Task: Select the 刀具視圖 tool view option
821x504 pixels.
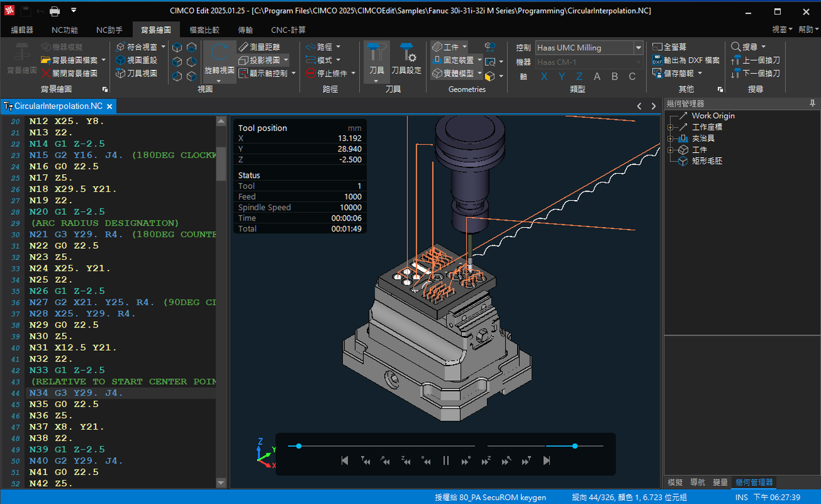Action: (x=136, y=73)
